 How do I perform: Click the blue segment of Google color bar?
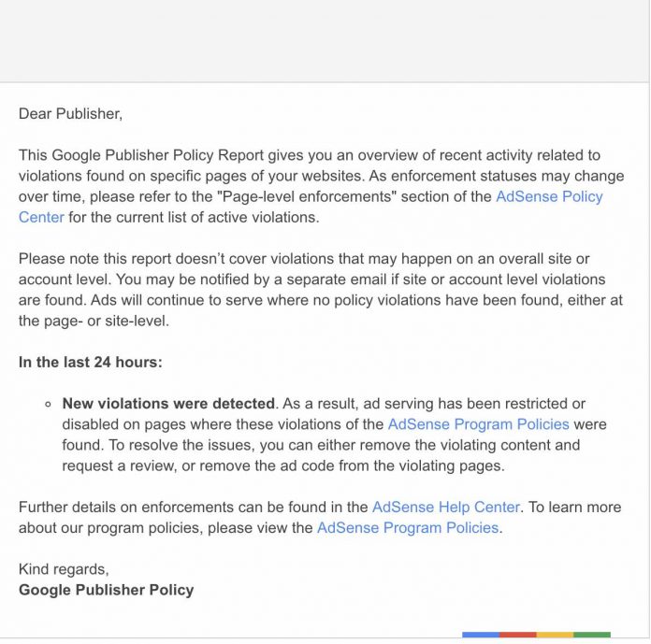point(480,635)
